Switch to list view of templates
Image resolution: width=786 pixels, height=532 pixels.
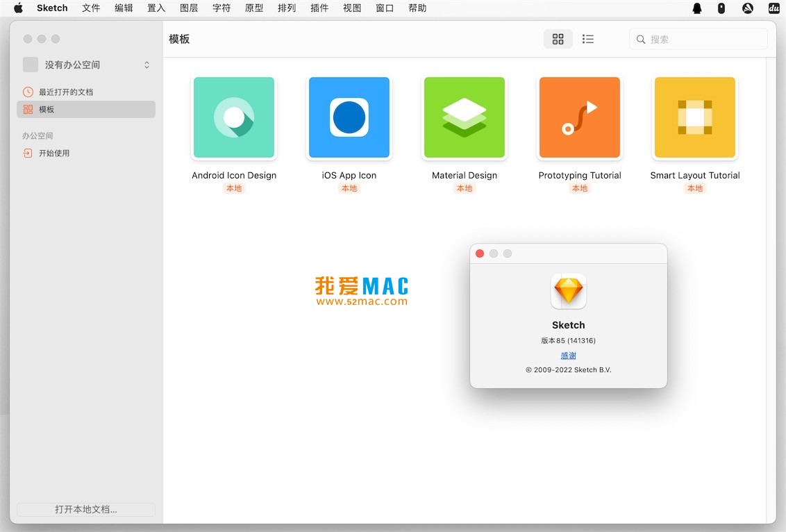(587, 39)
